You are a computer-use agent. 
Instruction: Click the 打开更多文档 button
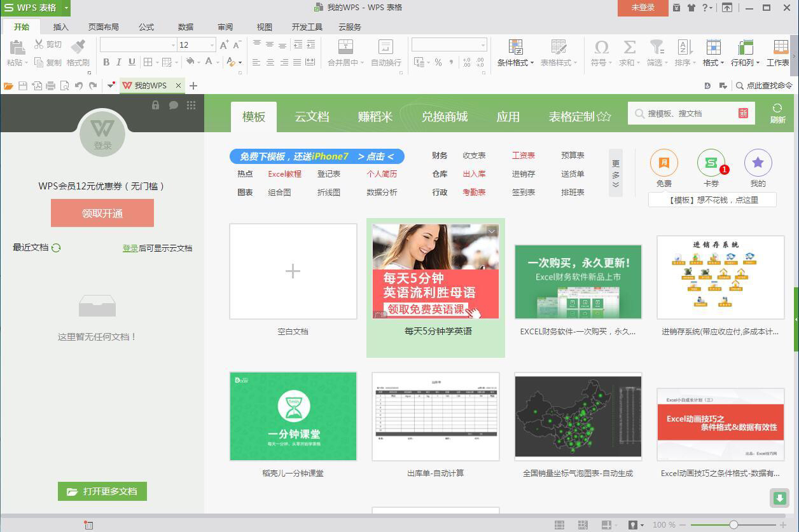pos(102,491)
